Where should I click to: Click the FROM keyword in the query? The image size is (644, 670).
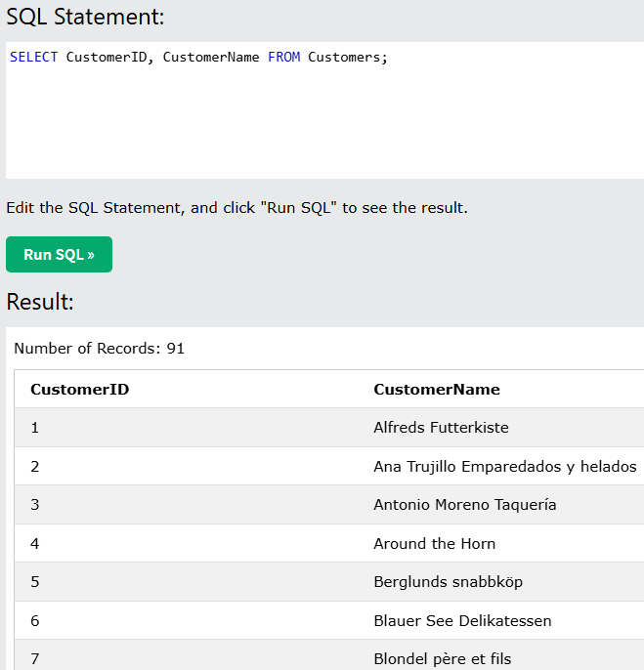click(x=283, y=58)
